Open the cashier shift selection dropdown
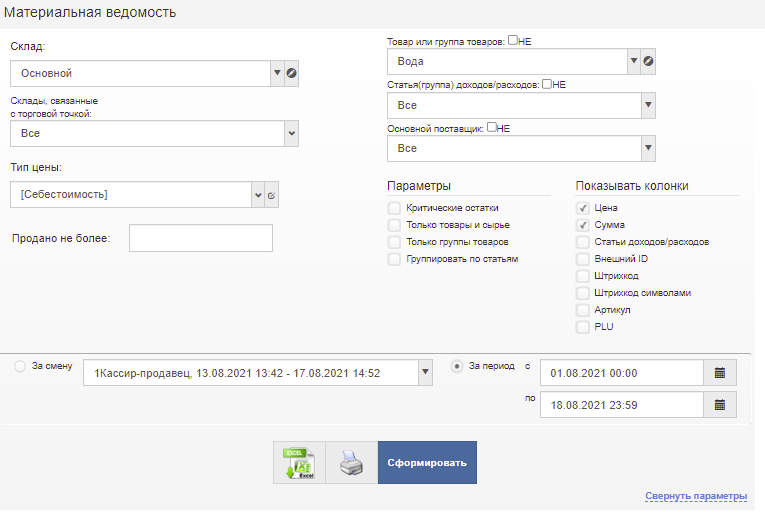Viewport: 765px width, 512px height. tap(425, 372)
